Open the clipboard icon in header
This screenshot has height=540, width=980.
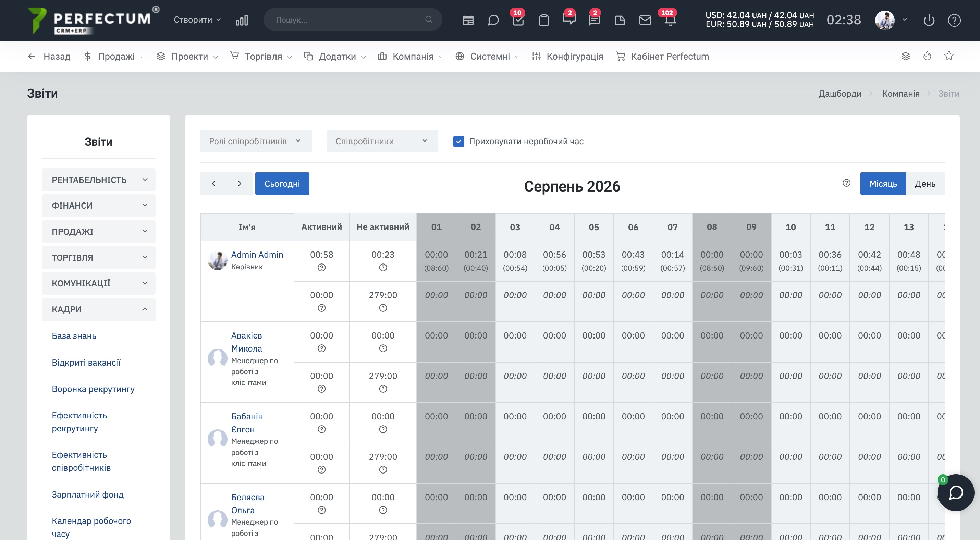544,20
